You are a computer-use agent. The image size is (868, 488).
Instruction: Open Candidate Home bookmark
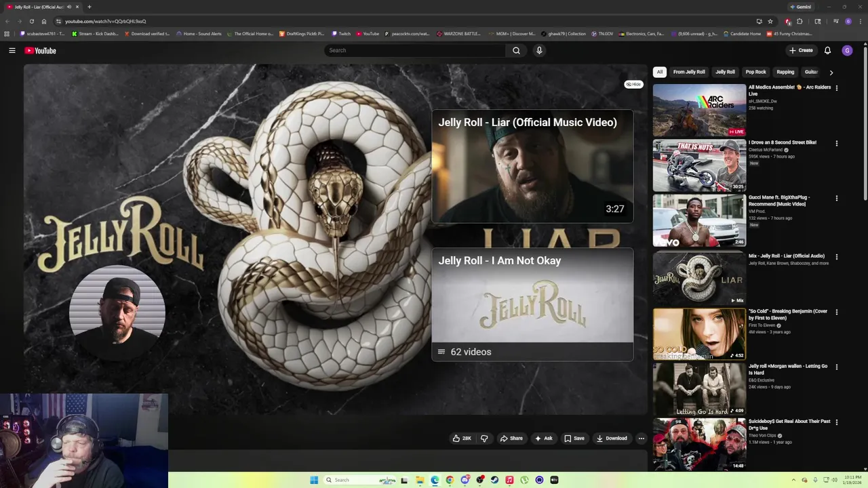[743, 33]
